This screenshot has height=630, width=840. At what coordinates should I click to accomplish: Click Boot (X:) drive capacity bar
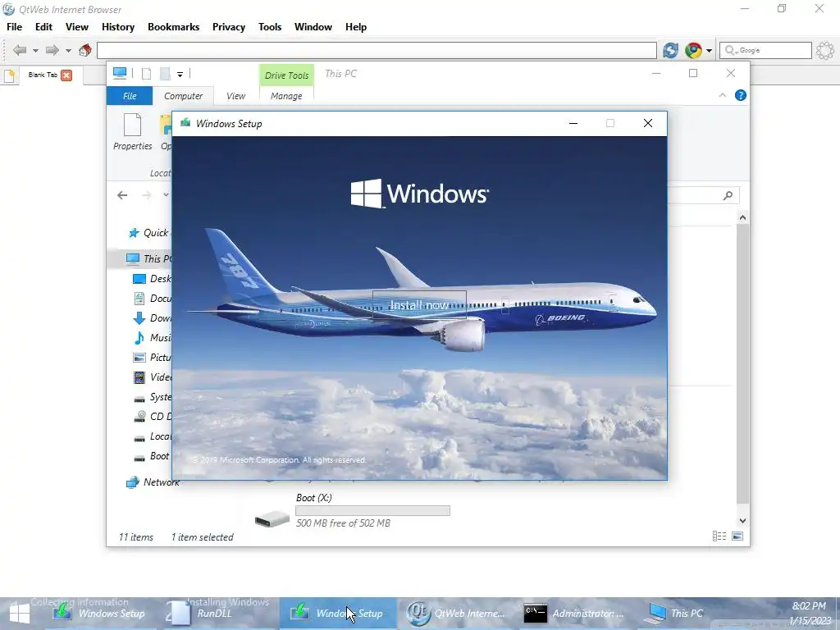pyautogui.click(x=373, y=510)
